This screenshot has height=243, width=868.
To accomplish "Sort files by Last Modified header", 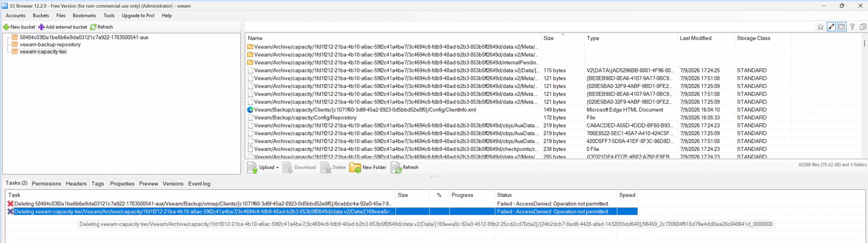I will click(x=705, y=38).
